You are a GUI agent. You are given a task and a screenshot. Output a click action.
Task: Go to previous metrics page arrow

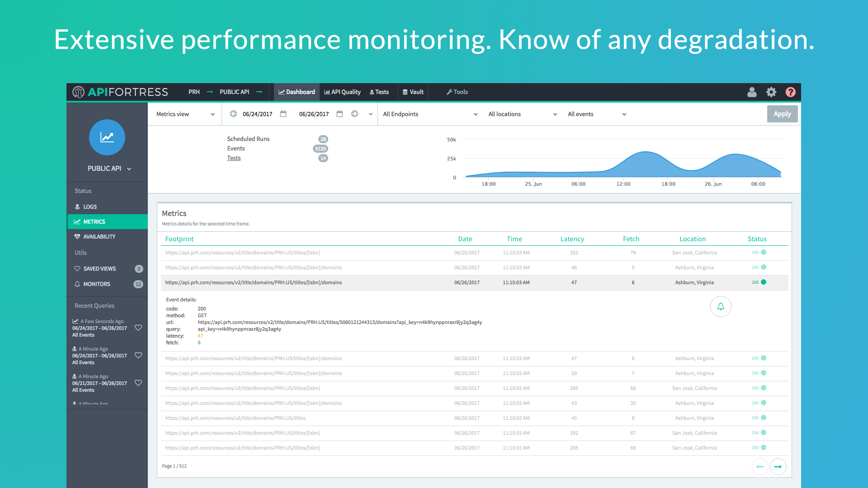tap(760, 466)
